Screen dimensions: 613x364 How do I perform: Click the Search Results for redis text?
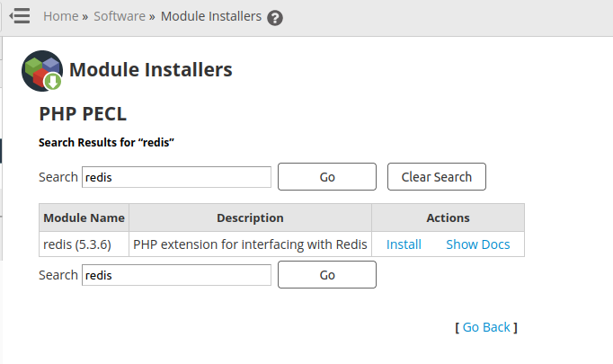point(106,143)
